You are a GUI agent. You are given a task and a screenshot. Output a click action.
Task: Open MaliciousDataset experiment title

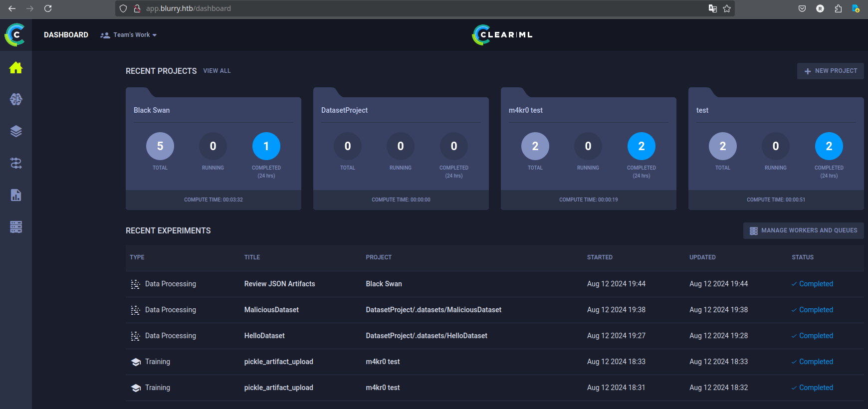click(271, 310)
